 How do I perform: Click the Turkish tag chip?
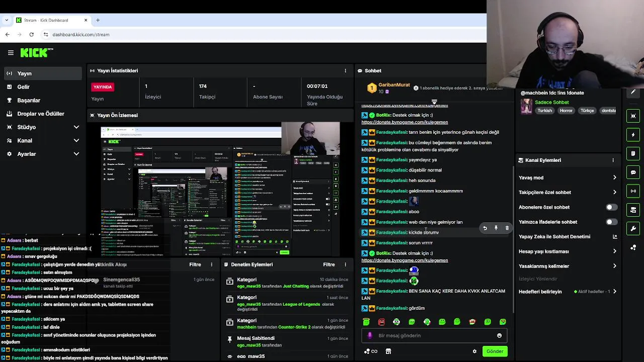(544, 111)
